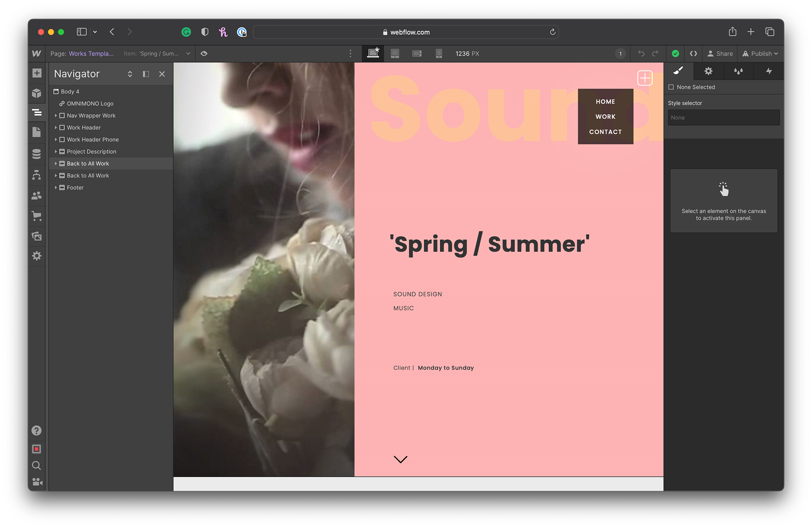The width and height of the screenshot is (812, 528).
Task: Click the Share button
Action: coord(720,54)
